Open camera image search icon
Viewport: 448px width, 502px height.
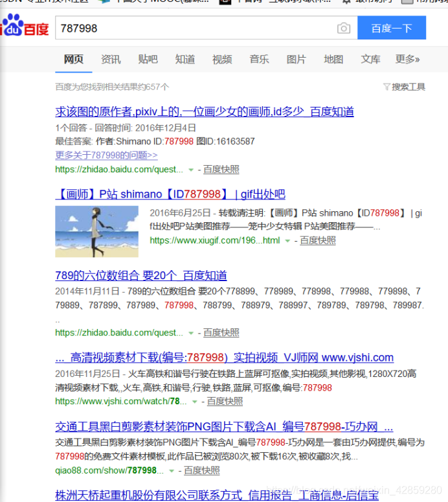point(344,28)
